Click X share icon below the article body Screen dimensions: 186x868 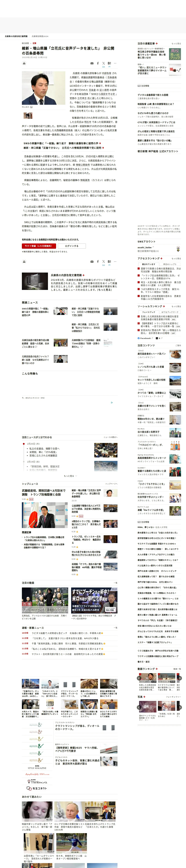(x=104, y=261)
